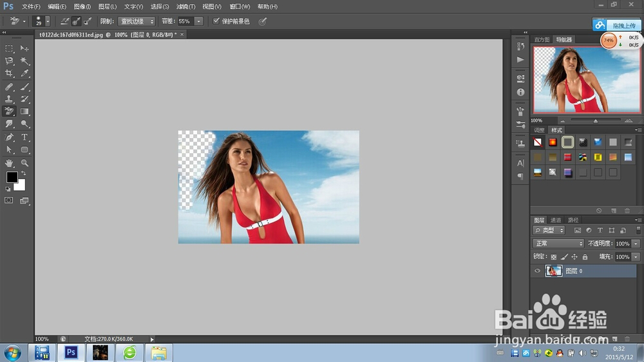Open the 容差 slider dropdown arrow

pyautogui.click(x=199, y=21)
